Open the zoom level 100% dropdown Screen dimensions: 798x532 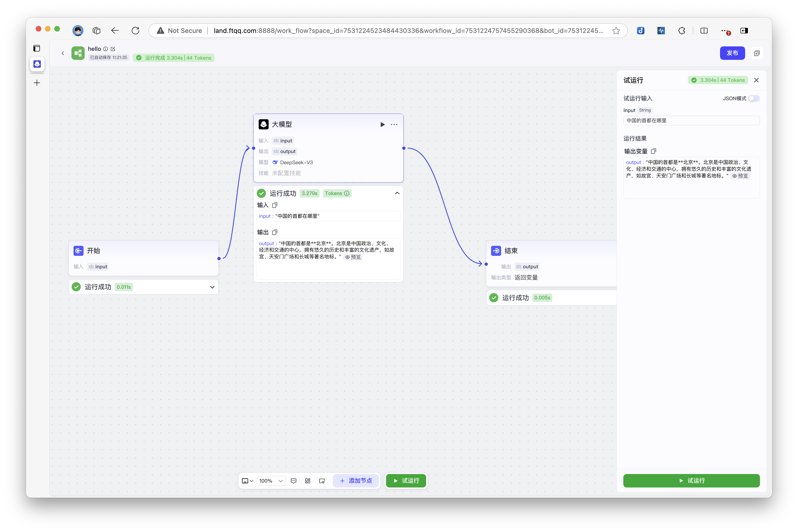[x=271, y=481]
